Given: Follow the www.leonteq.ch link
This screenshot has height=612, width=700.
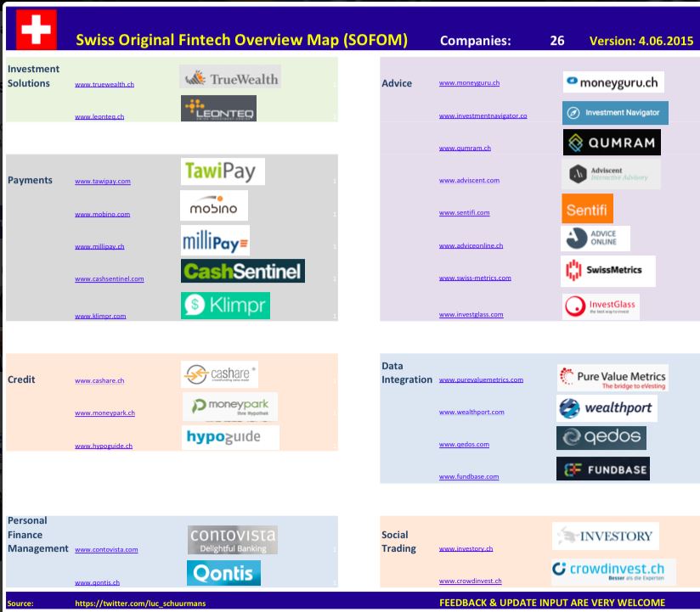Looking at the screenshot, I should click(99, 117).
